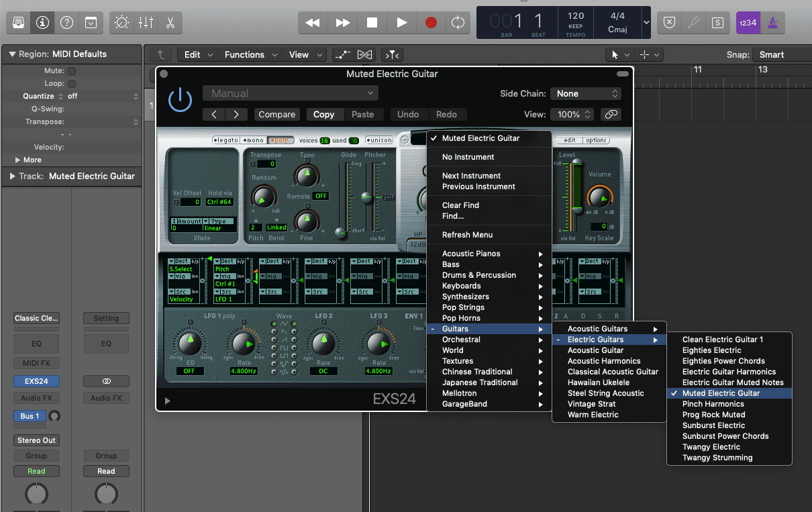Toggle the unison button

(379, 140)
